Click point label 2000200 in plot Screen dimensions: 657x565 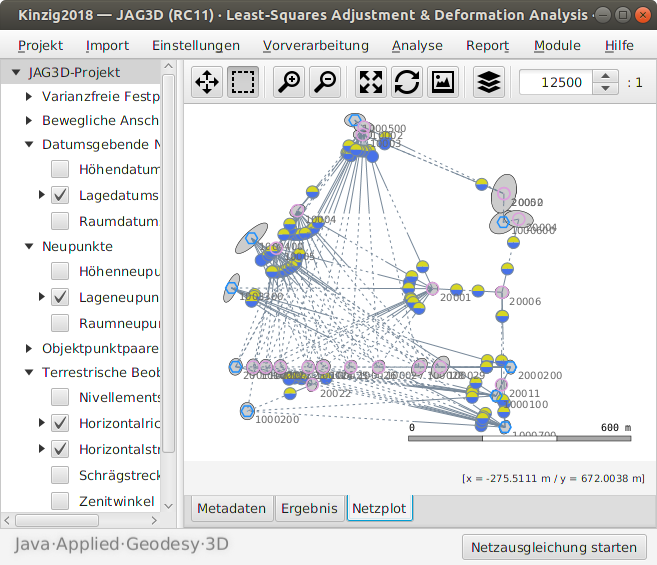tap(540, 375)
